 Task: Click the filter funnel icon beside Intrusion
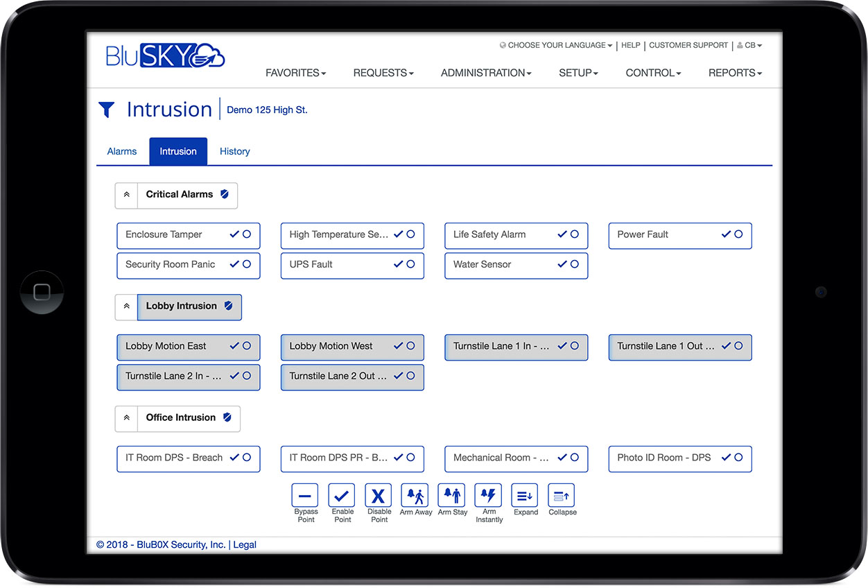106,110
